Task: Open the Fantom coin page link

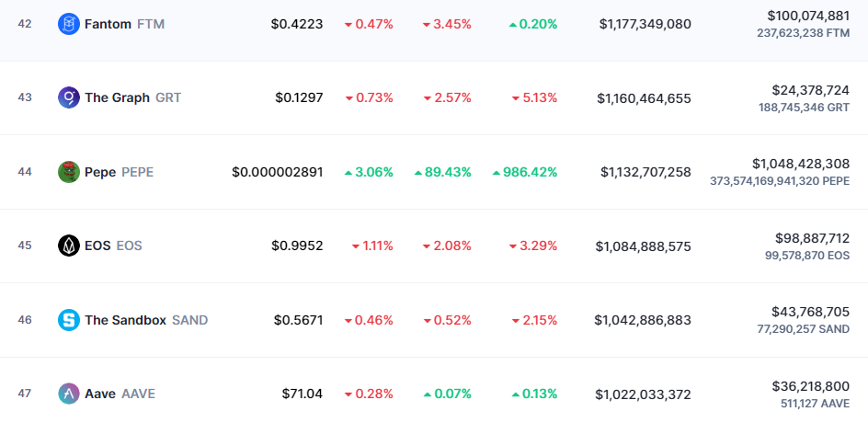Action: click(x=108, y=24)
